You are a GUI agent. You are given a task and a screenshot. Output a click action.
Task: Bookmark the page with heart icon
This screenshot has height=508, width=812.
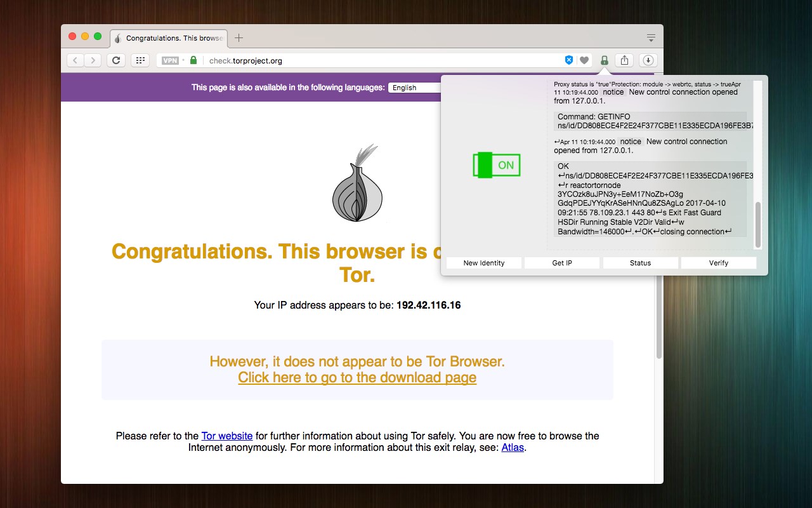[584, 60]
